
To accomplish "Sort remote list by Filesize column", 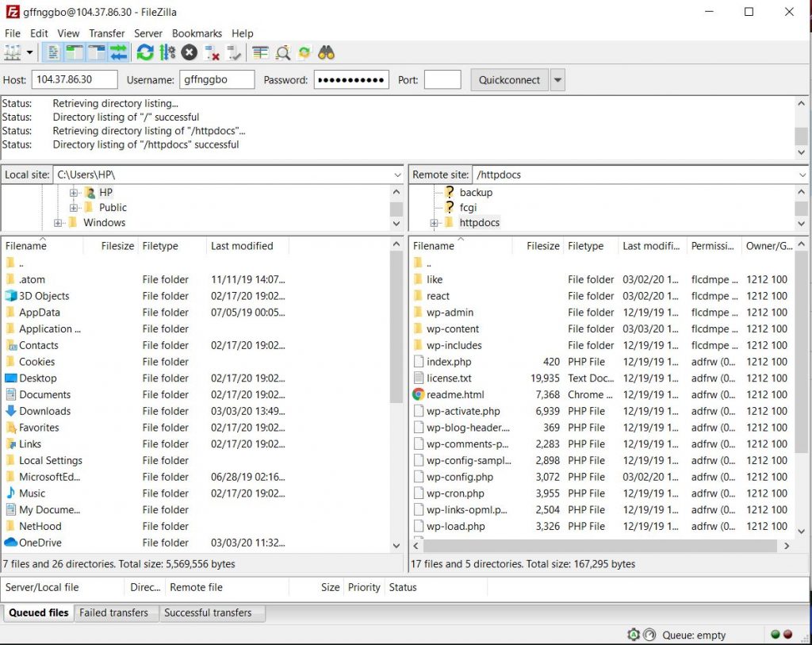I will coord(538,246).
